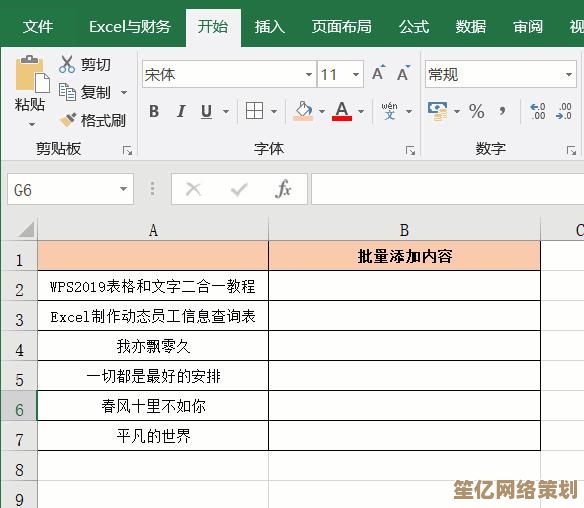Image resolution: width=584 pixels, height=508 pixels.
Task: Apply cell borders icon
Action: tap(255, 111)
